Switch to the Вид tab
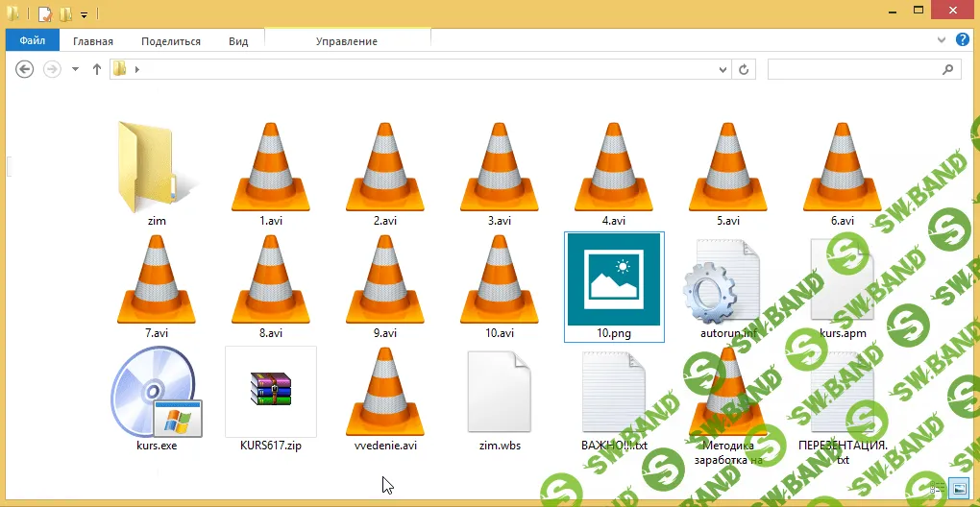The image size is (980, 507). click(238, 41)
